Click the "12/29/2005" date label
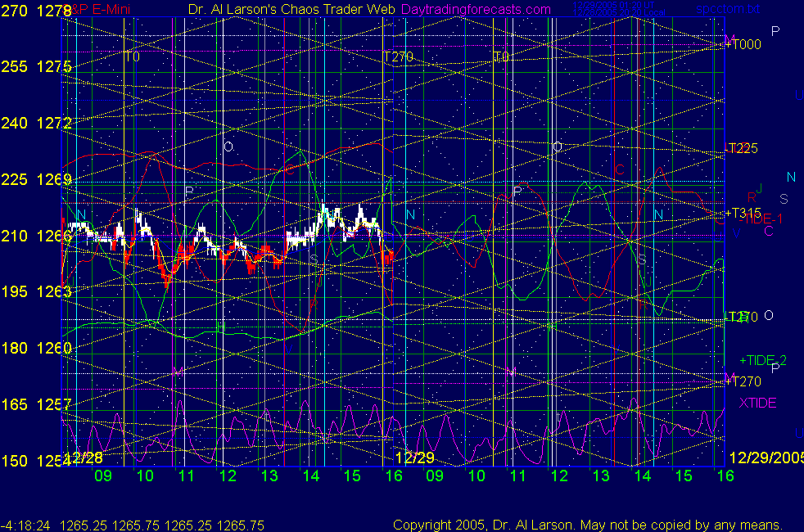 (x=766, y=458)
